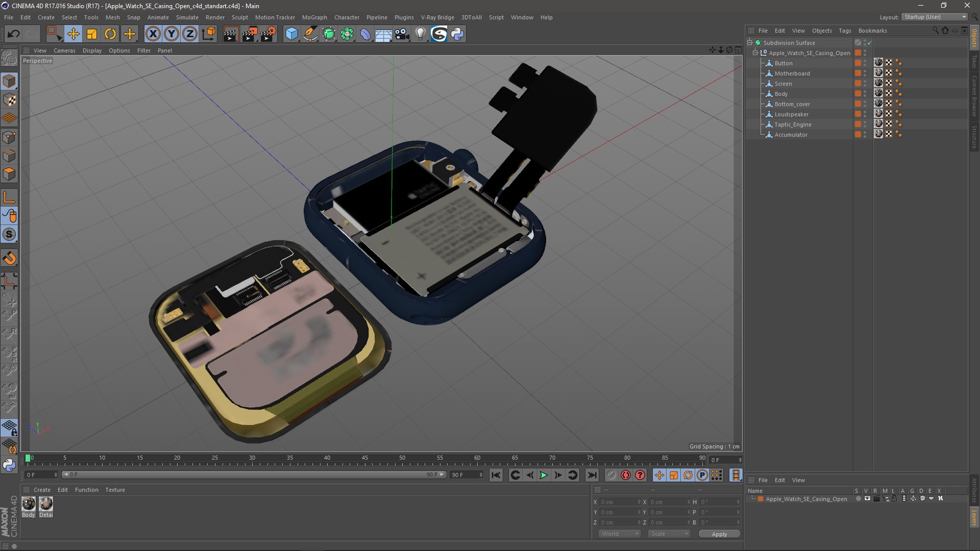Viewport: 980px width, 551px height.
Task: Open the MoGraph menu
Action: coord(314,17)
